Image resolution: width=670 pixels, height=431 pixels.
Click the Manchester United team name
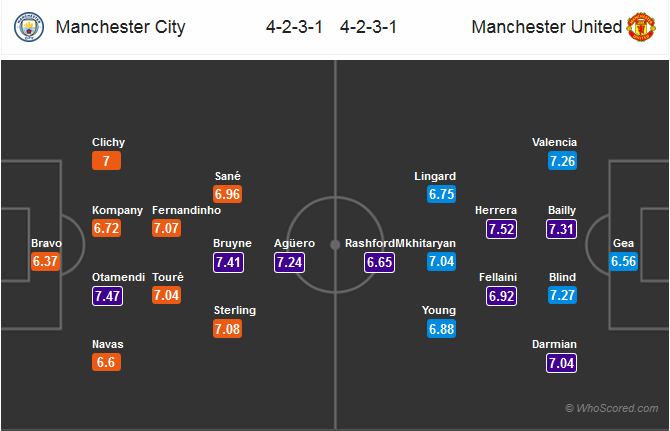coord(546,27)
